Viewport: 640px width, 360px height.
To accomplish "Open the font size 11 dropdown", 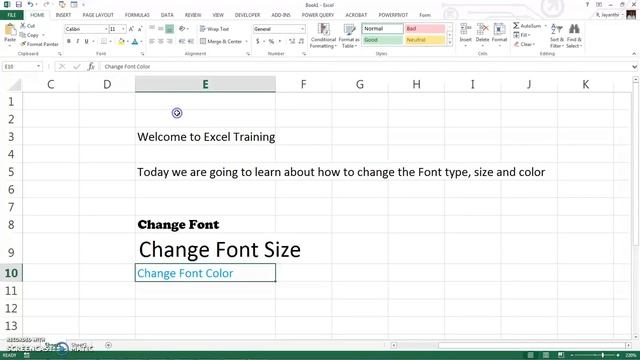I will coord(123,29).
